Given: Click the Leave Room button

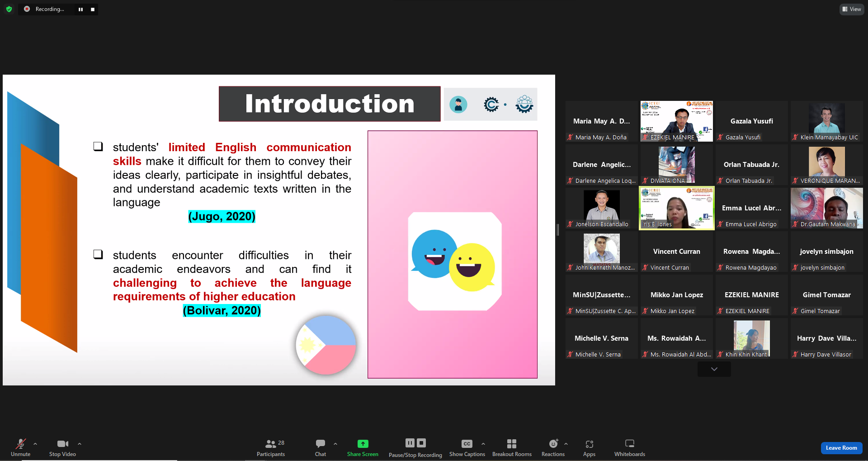Looking at the screenshot, I should pyautogui.click(x=841, y=448).
